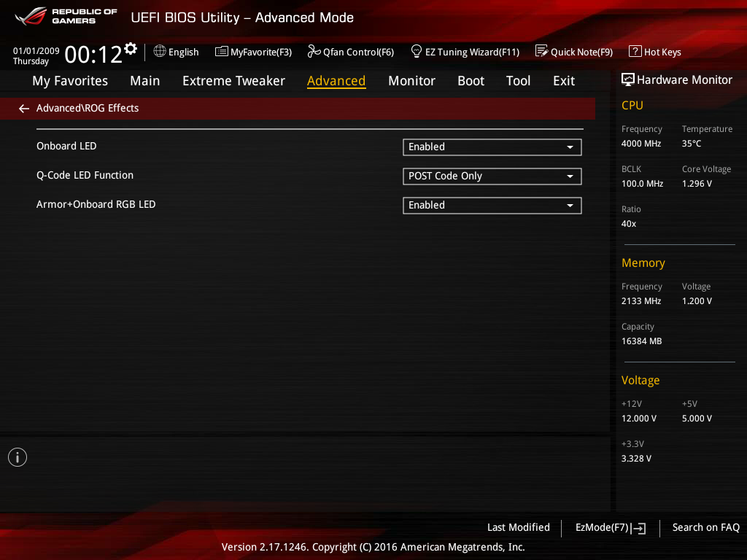Viewport: 747px width, 560px height.
Task: Click the Hardware Monitor heading
Action: [x=684, y=80]
